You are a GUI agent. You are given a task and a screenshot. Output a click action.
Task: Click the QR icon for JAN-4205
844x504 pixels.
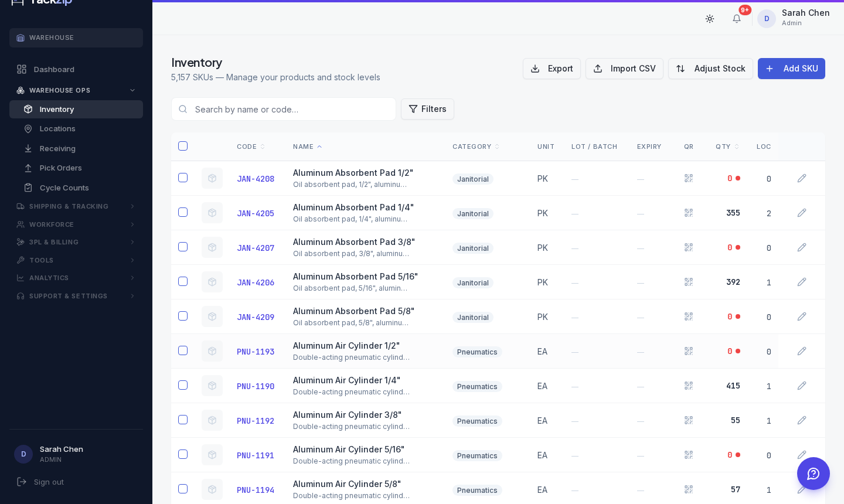[689, 213]
